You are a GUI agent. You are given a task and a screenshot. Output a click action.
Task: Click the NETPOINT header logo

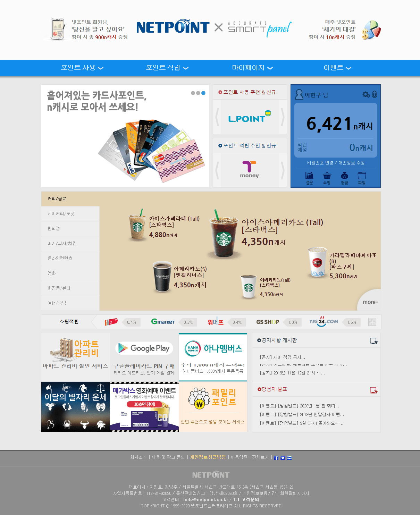pyautogui.click(x=173, y=27)
